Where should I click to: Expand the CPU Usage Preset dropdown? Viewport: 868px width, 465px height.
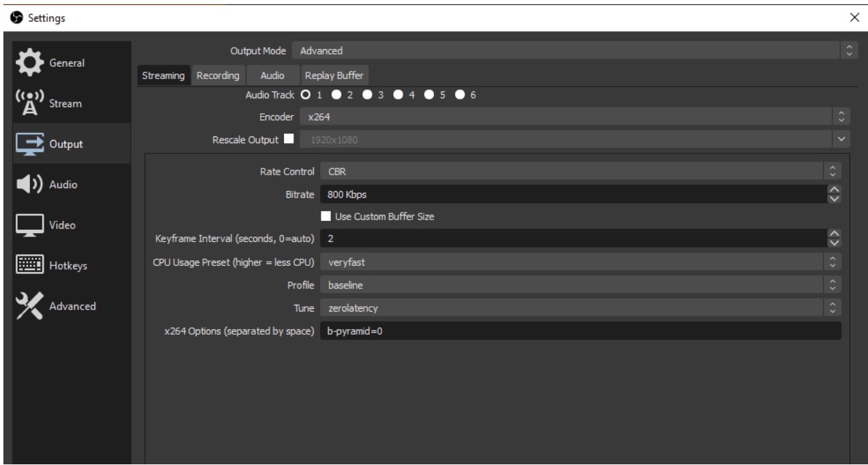point(577,261)
